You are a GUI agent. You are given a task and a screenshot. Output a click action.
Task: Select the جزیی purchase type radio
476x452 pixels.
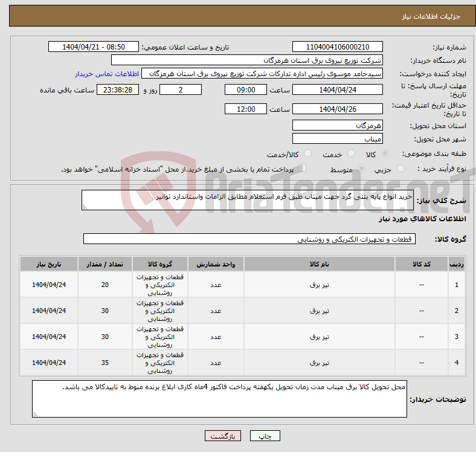click(x=400, y=168)
